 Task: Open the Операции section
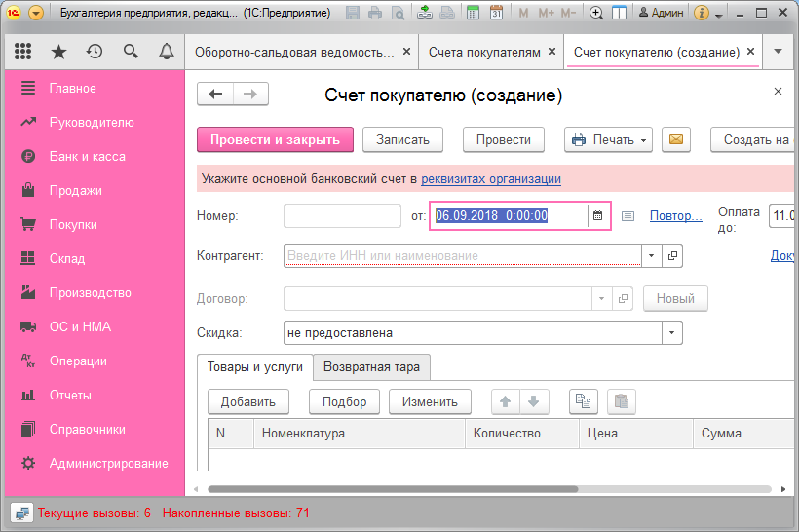(95, 361)
